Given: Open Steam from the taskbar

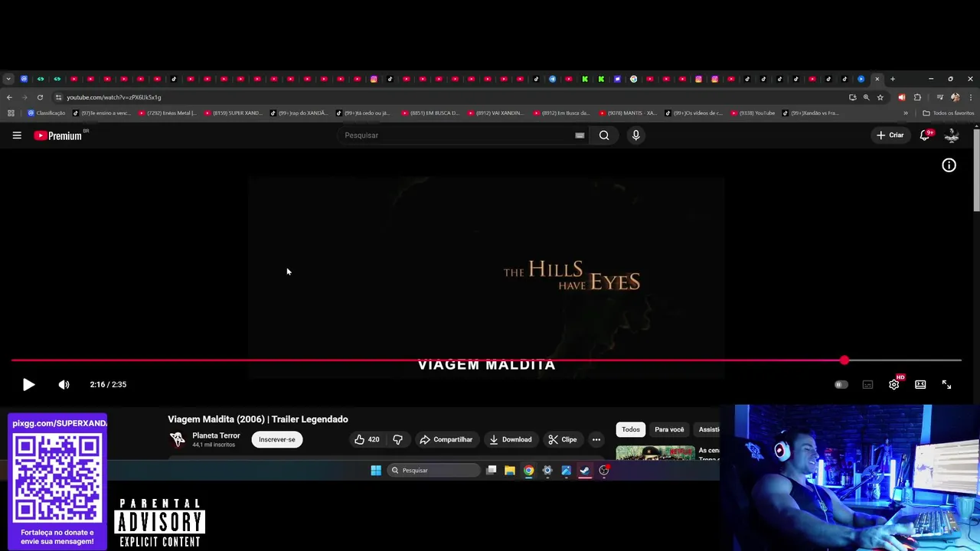Looking at the screenshot, I should 585,471.
